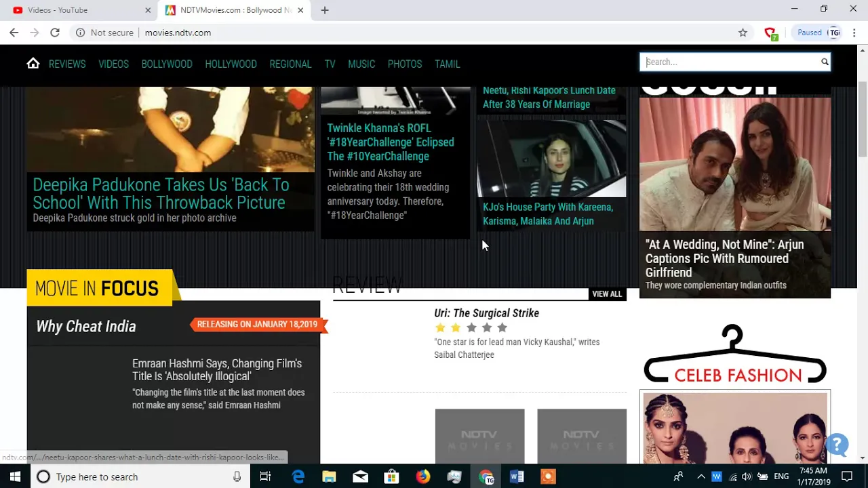Open a new browser tab
This screenshot has height=488, width=868.
(325, 10)
